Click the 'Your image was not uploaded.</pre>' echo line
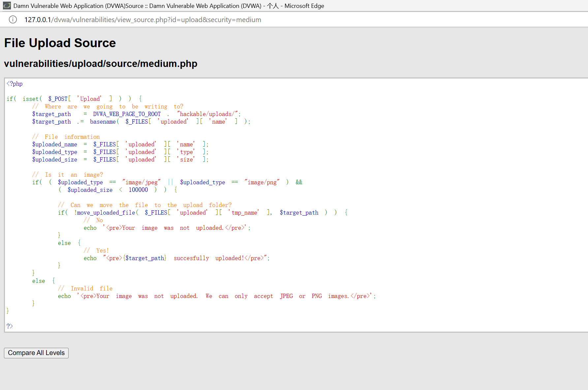Screen dimensions: 588x390 167,228
